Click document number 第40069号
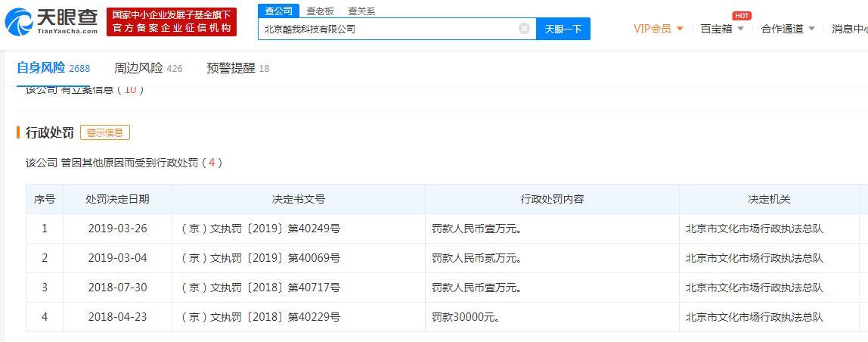 click(x=314, y=258)
